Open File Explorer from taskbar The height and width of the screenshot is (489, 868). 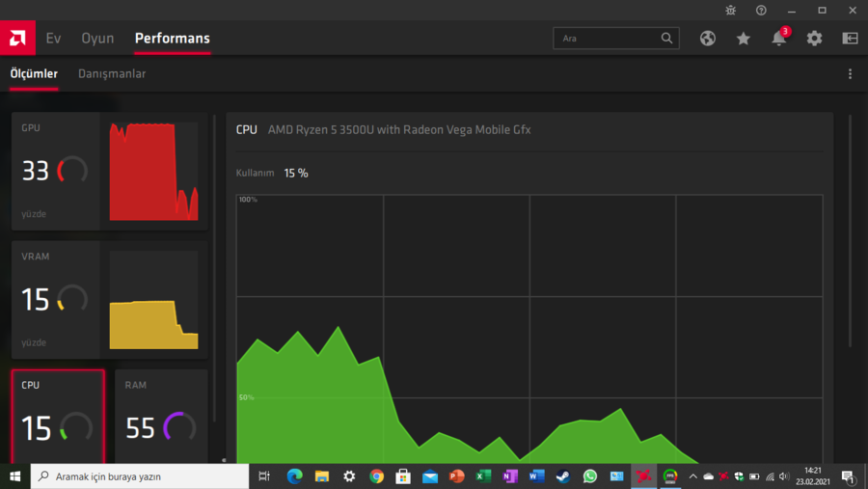point(321,476)
